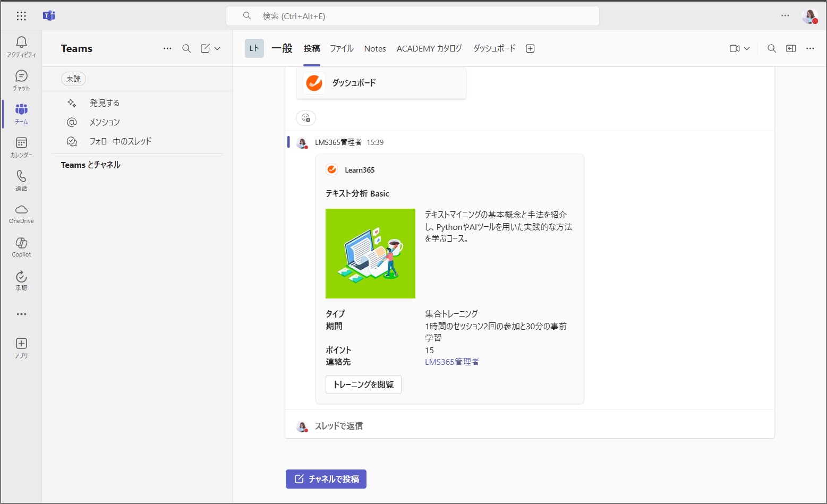Show more apps ellipsis in left rail
This screenshot has height=504, width=827.
(x=21, y=314)
